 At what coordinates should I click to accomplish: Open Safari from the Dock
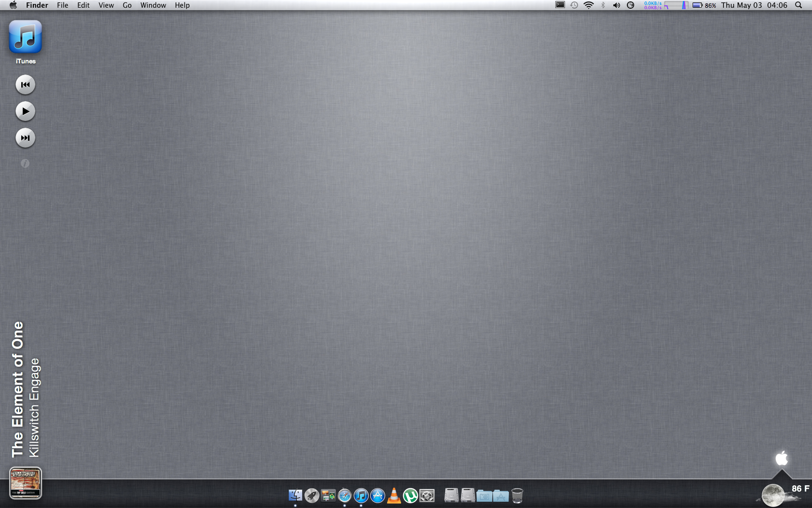coord(345,495)
